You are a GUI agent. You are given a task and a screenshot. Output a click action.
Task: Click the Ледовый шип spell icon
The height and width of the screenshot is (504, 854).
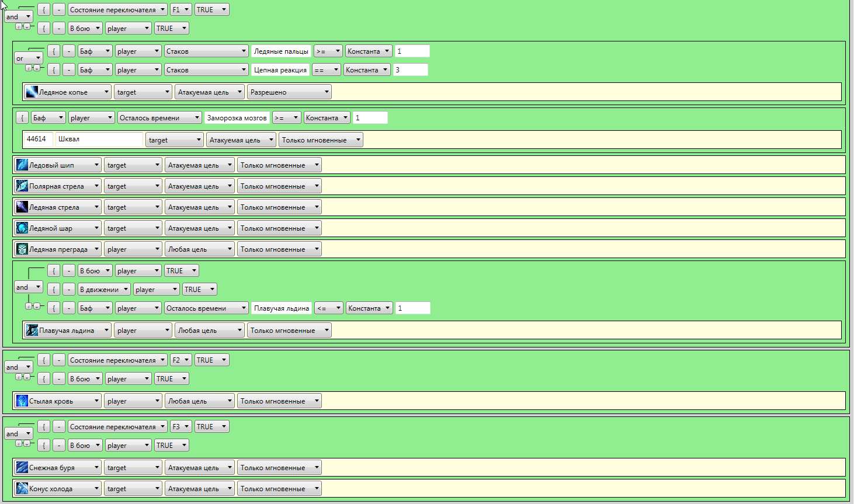tap(22, 165)
